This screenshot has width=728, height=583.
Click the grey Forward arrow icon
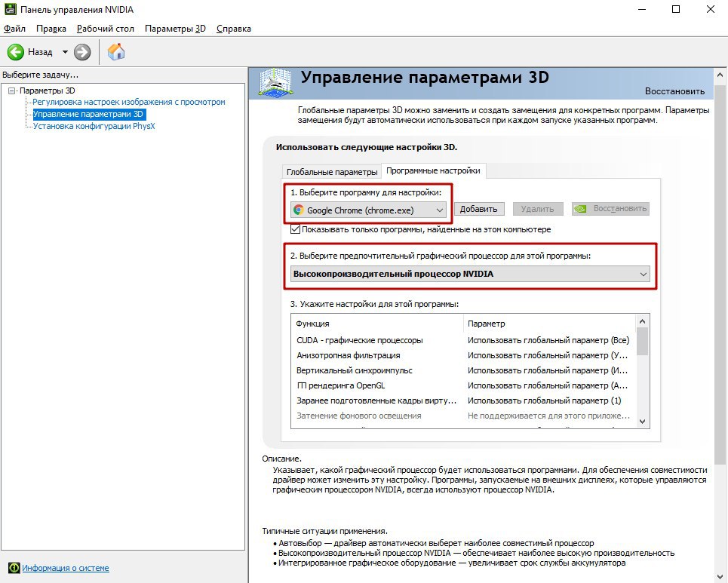[x=82, y=52]
